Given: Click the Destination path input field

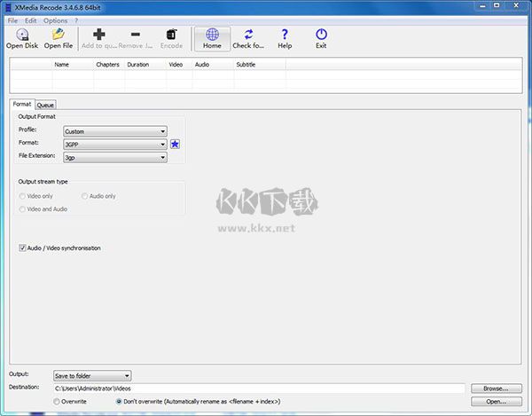Looking at the screenshot, I should pyautogui.click(x=257, y=389).
